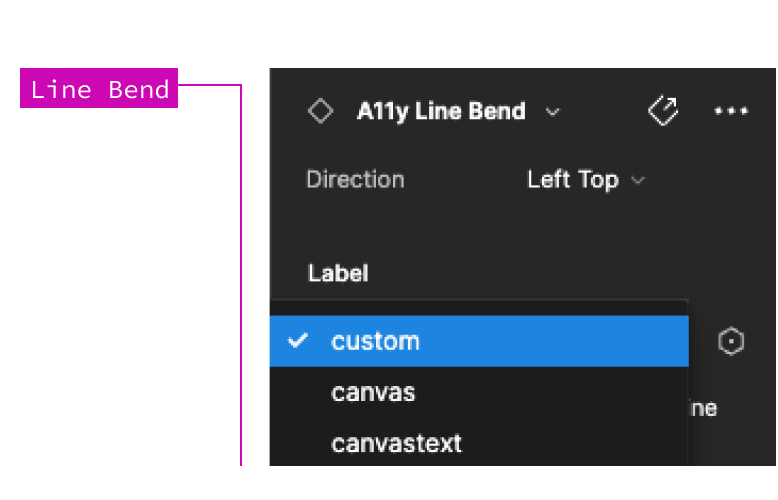Pick canvastext from the dropdown list
Image resolution: width=778 pixels, height=500 pixels.
click(x=479, y=443)
